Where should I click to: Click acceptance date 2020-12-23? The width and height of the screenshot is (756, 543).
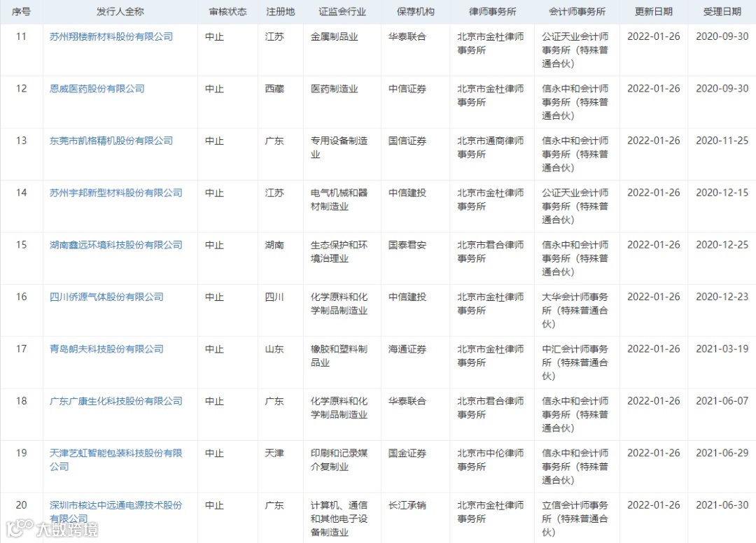coord(722,297)
